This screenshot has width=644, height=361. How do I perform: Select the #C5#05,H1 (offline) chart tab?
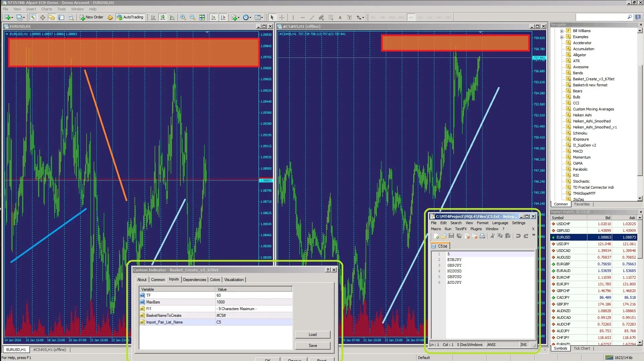50,350
